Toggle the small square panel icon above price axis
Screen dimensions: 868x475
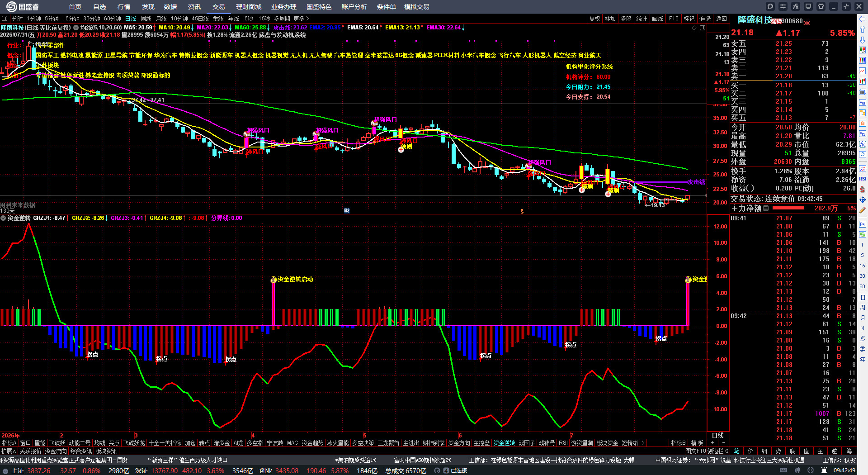[x=703, y=28]
